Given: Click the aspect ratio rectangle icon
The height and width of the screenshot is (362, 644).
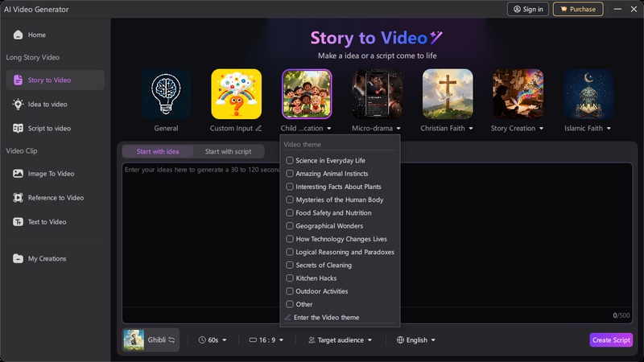Looking at the screenshot, I should [x=253, y=339].
